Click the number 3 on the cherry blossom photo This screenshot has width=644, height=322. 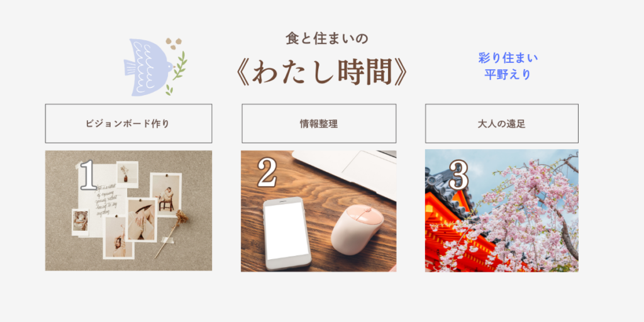tap(458, 175)
